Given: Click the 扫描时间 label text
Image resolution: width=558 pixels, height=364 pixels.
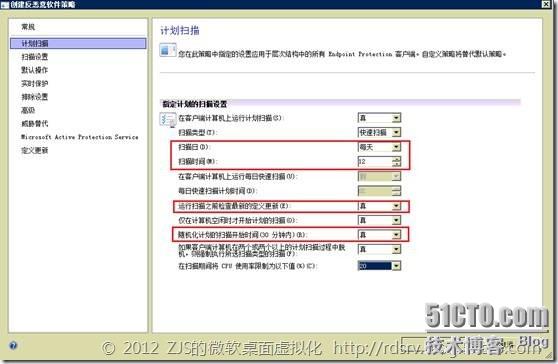Looking at the screenshot, I should [198, 162].
